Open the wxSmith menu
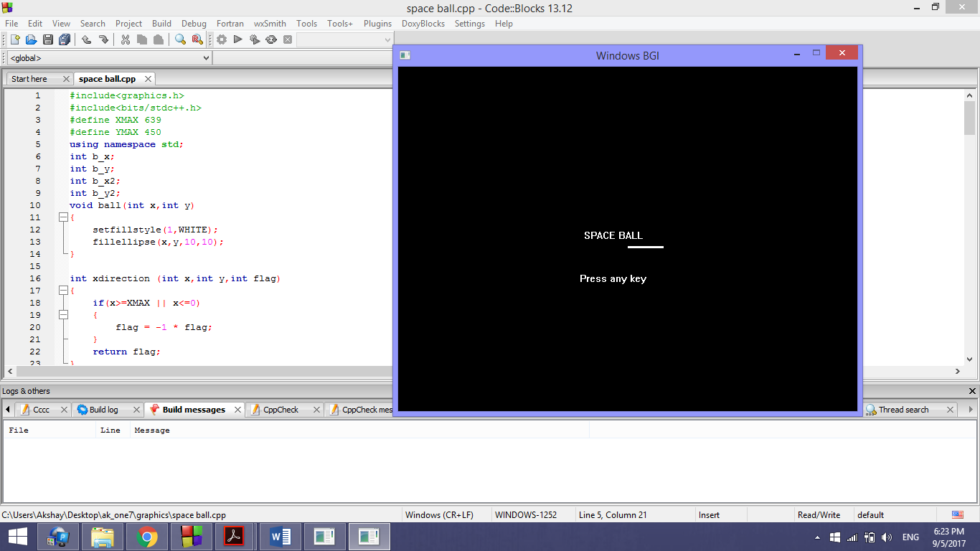The image size is (980, 551). click(270, 24)
